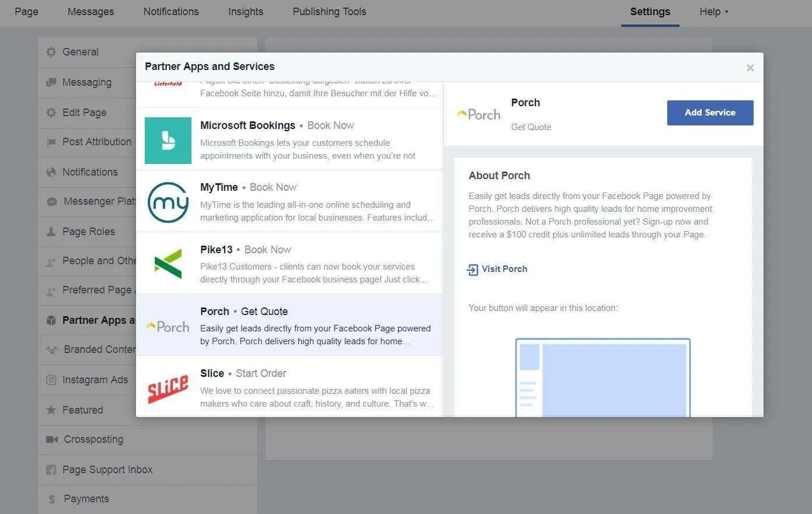Select the Porch Get Quote title
Image resolution: width=812 pixels, height=514 pixels.
point(244,312)
